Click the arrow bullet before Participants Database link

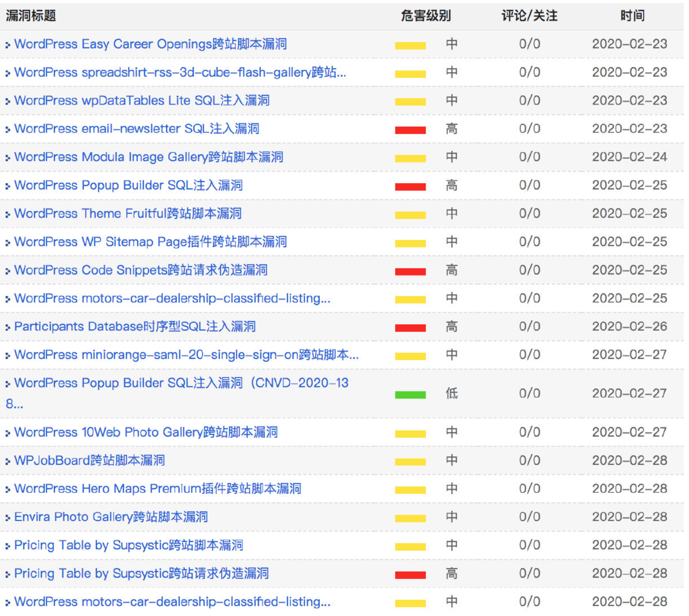click(8, 328)
